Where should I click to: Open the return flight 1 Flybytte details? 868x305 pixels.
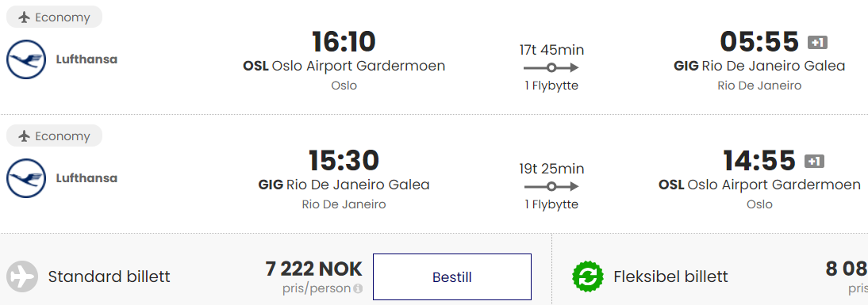pyautogui.click(x=551, y=204)
